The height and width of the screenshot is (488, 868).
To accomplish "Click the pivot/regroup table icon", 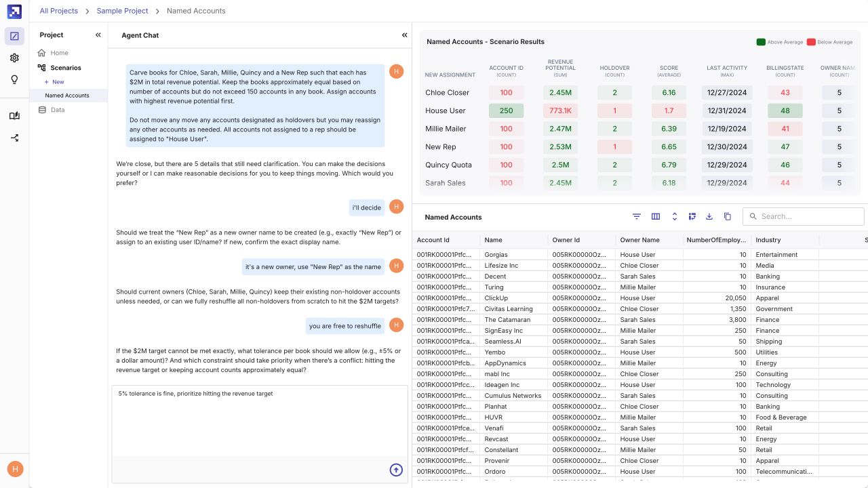I will (x=692, y=216).
